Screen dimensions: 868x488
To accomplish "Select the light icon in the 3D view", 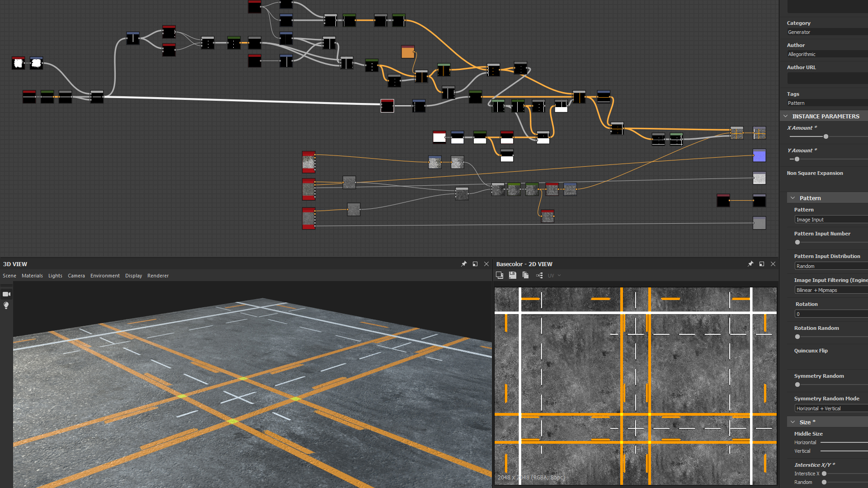I will (6, 305).
